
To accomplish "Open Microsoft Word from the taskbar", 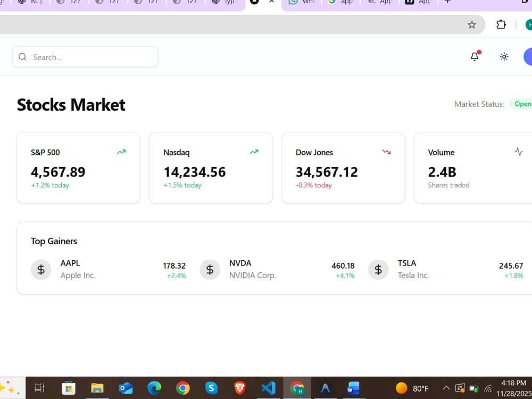I will coord(353,388).
